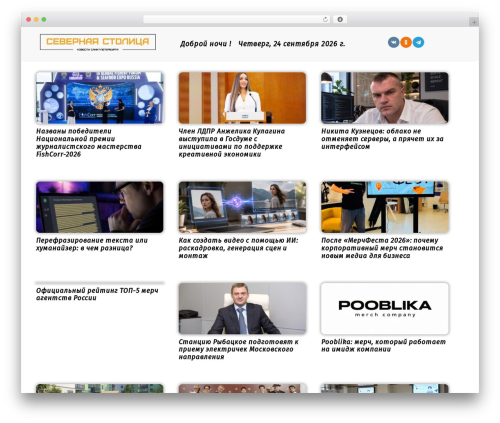Open the AI video creation article image
The width and height of the screenshot is (500, 423).
[x=242, y=207]
